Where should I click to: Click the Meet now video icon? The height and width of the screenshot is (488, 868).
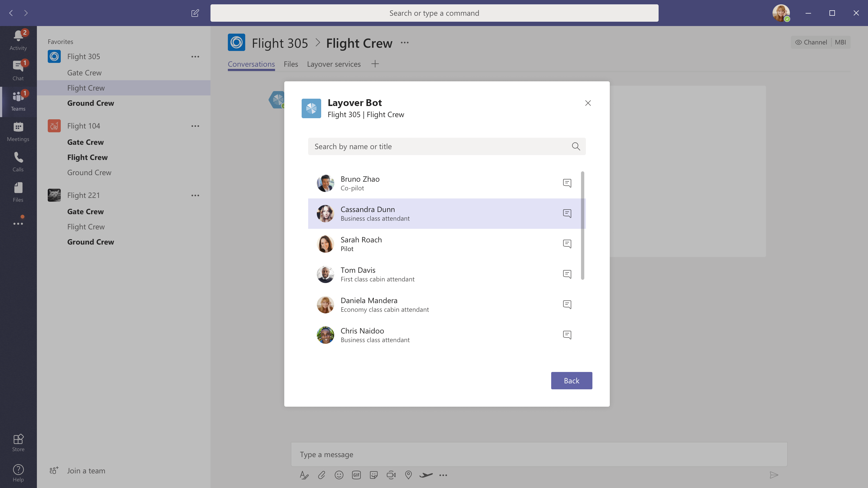click(x=391, y=475)
